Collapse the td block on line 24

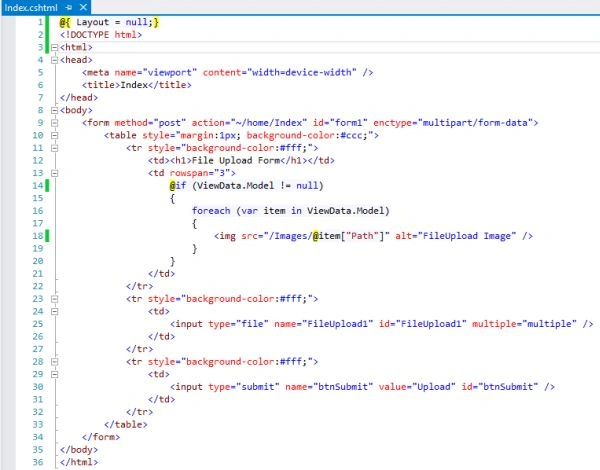pyautogui.click(x=54, y=312)
